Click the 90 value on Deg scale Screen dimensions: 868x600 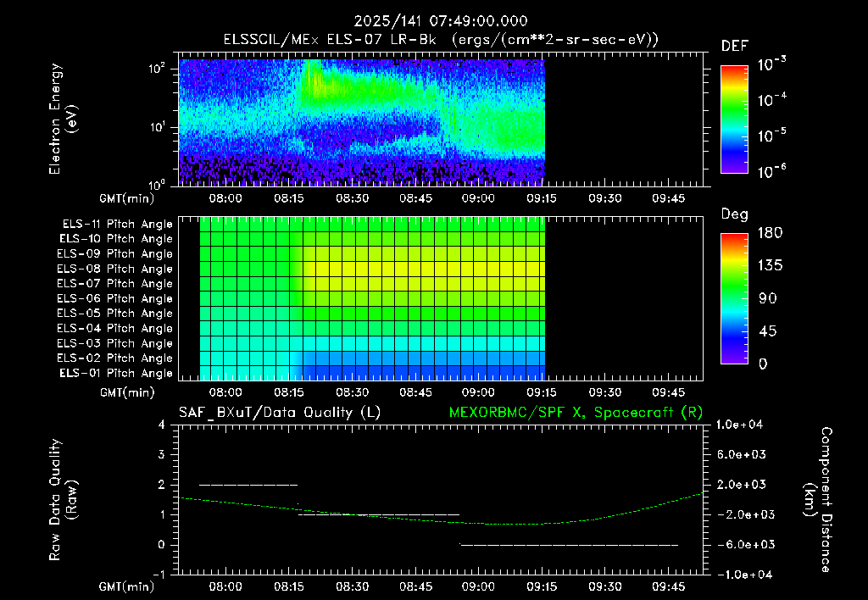[768, 299]
